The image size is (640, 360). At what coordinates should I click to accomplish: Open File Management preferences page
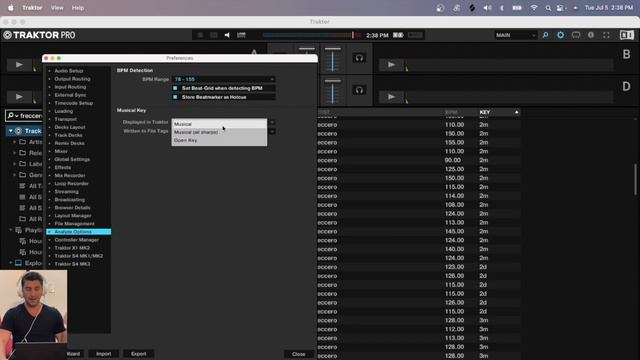(75, 224)
